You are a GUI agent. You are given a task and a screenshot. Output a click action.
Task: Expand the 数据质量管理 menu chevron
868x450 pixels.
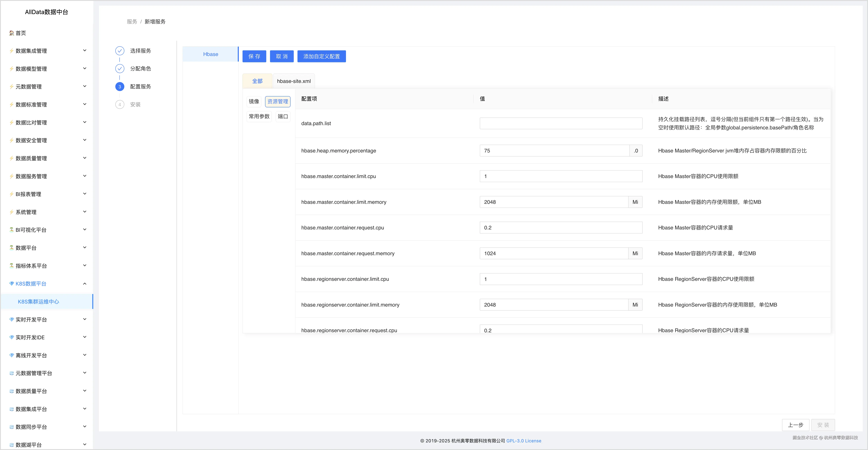click(85, 158)
